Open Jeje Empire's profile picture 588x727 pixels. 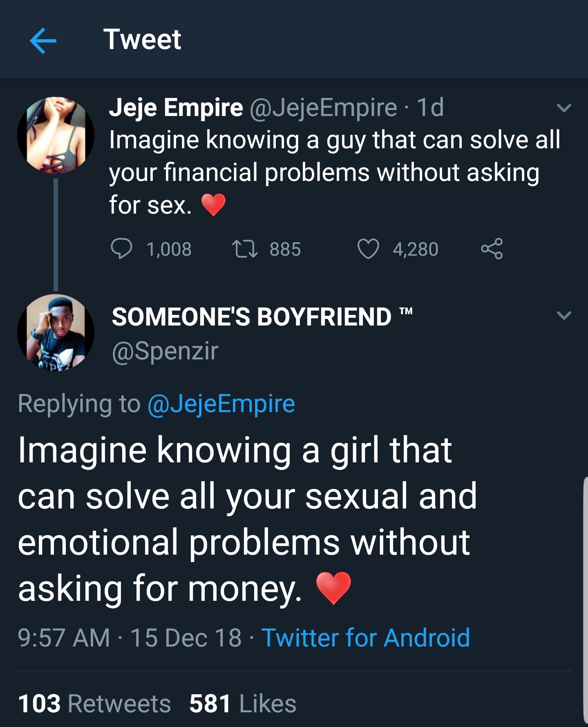click(56, 135)
